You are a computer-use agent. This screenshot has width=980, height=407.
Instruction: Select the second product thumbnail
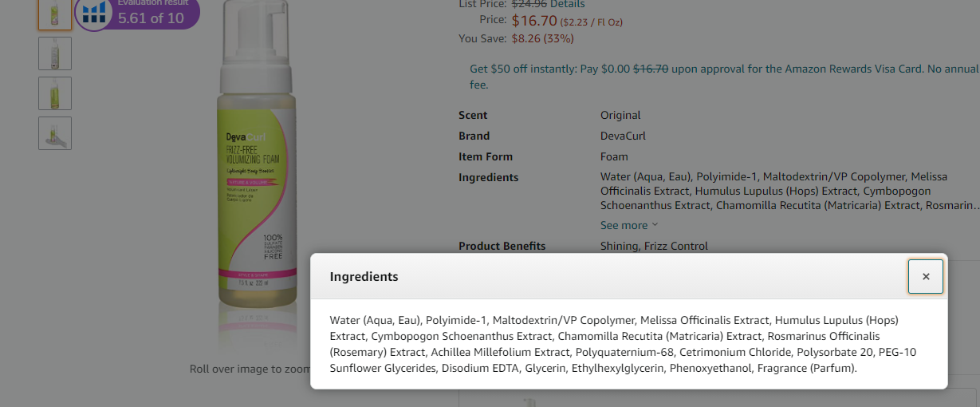[54, 53]
